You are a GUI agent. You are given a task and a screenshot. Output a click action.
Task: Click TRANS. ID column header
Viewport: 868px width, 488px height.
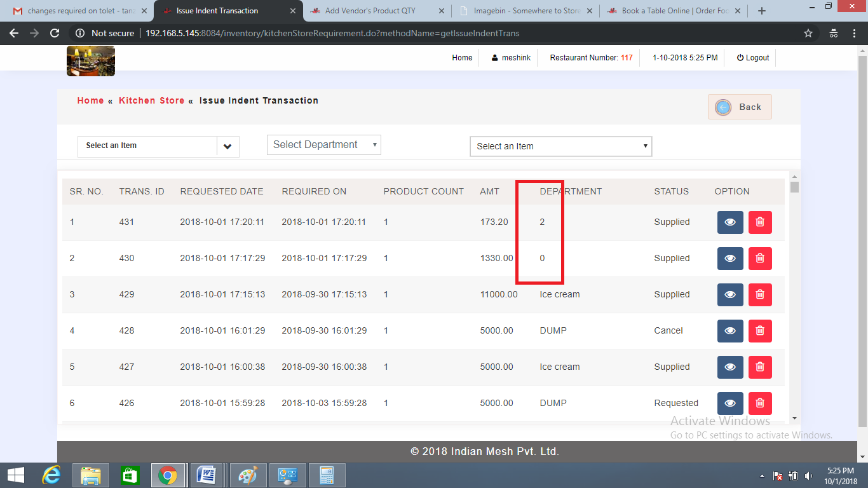(142, 191)
